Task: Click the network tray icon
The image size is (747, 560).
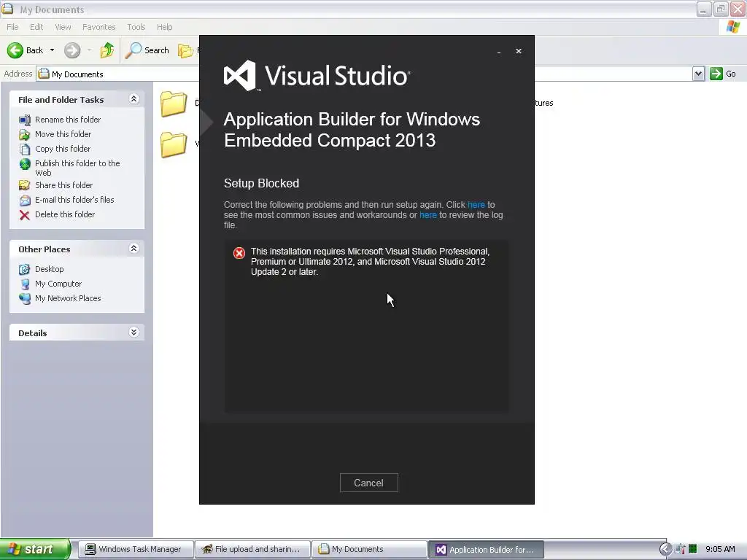Action: point(680,550)
